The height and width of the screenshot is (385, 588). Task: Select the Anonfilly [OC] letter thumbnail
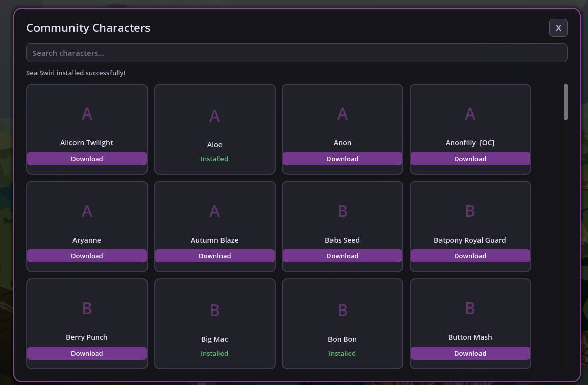(x=470, y=114)
